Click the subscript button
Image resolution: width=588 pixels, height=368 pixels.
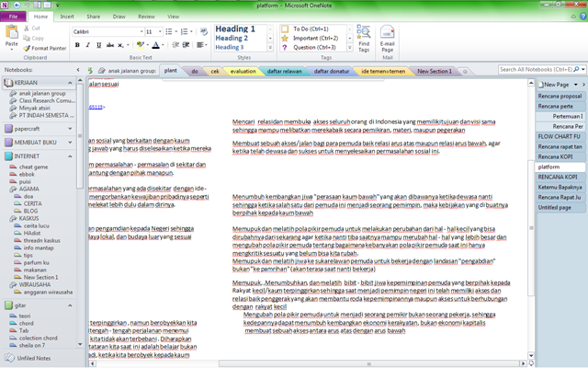(x=120, y=45)
